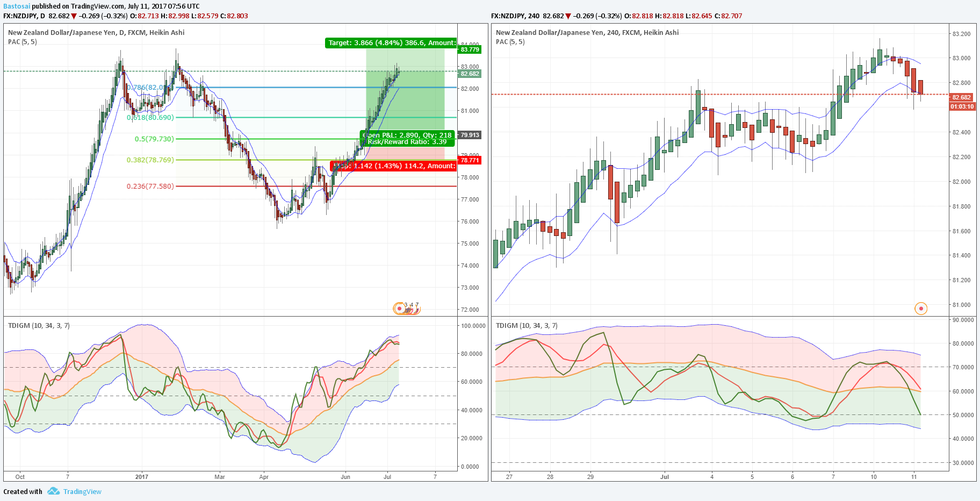Click the TDIGM (10, 34, 3, 7) legend under the 240 chart
980x501 pixels.
pyautogui.click(x=527, y=325)
